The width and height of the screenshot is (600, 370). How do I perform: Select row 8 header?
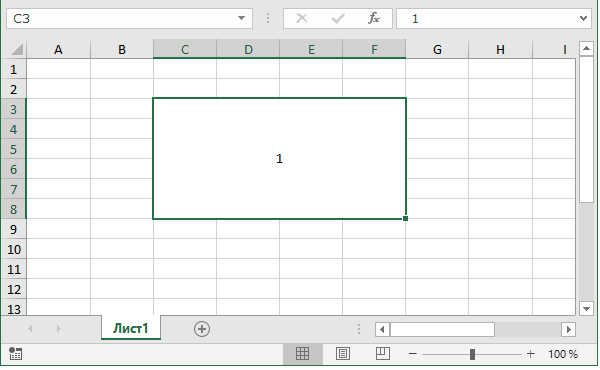point(14,209)
